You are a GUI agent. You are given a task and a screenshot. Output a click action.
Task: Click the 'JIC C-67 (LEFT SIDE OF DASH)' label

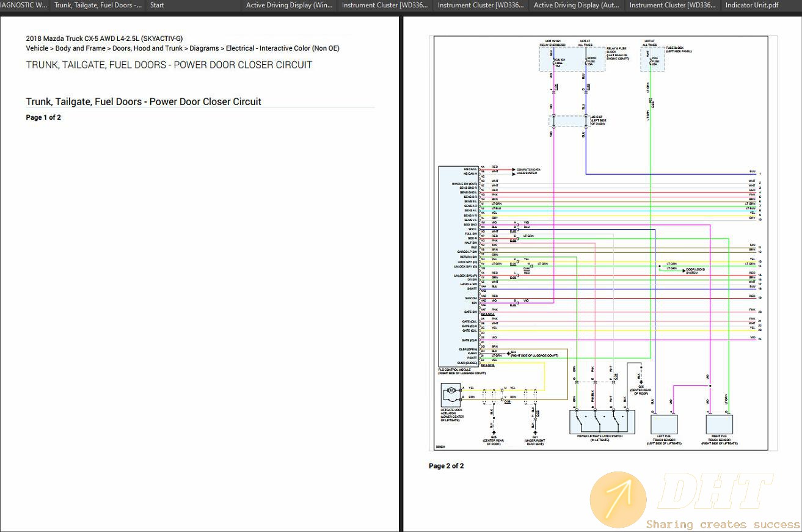click(x=600, y=120)
